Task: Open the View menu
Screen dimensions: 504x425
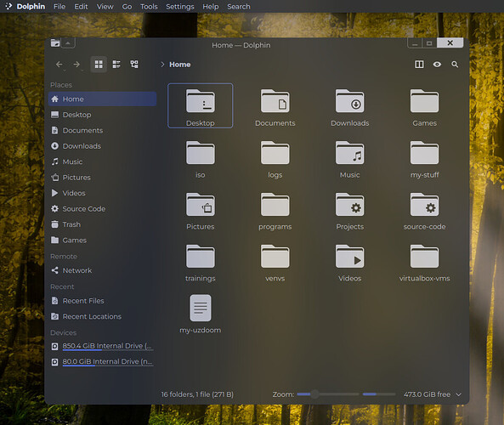Action: coord(105,7)
